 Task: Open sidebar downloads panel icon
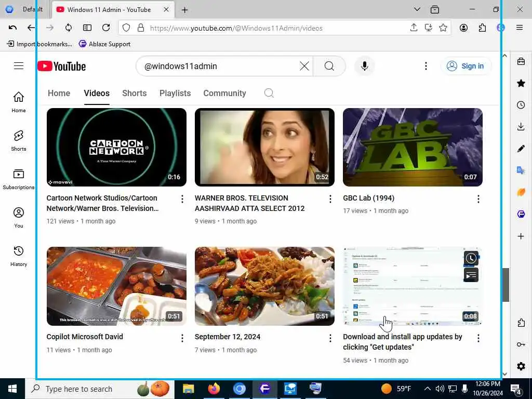point(521,127)
